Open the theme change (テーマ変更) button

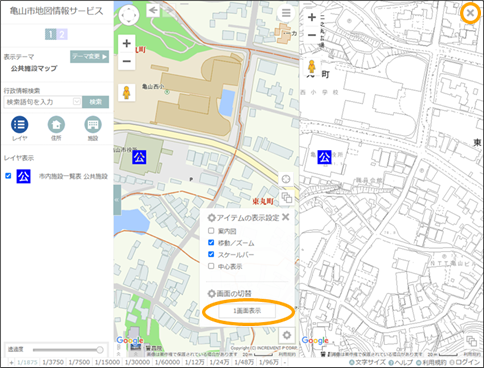point(89,57)
